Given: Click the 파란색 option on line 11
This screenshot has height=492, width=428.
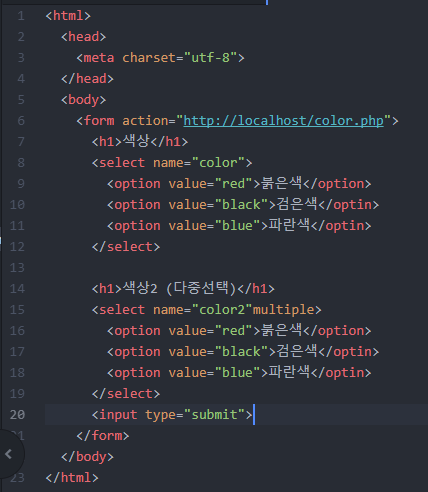Looking at the screenshot, I should 239,226.
